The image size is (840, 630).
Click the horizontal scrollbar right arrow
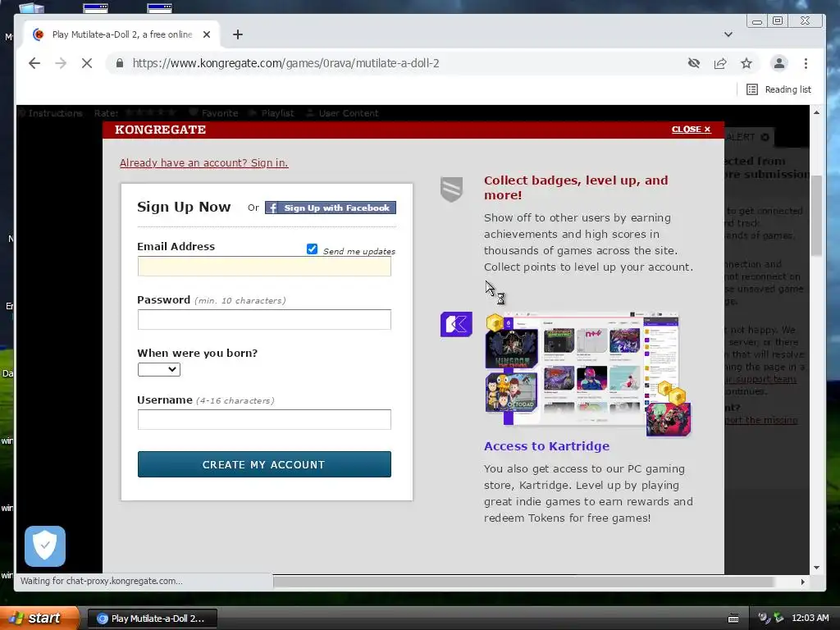point(802,582)
